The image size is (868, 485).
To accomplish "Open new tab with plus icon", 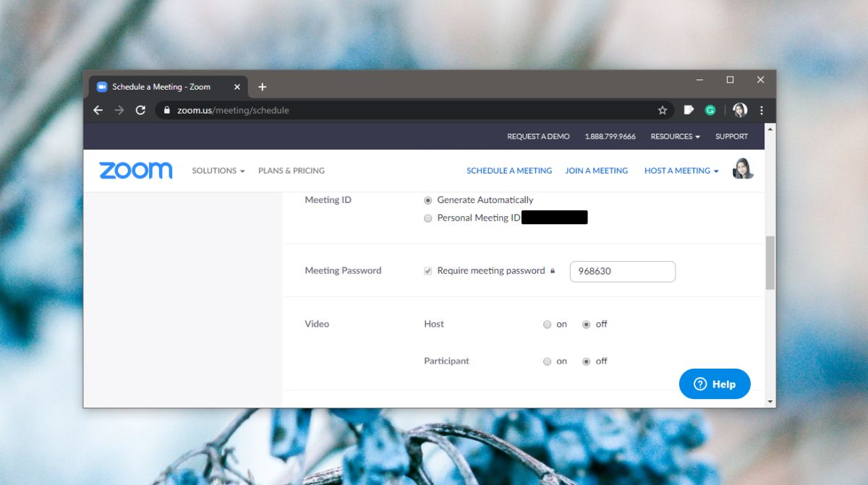I will [262, 87].
